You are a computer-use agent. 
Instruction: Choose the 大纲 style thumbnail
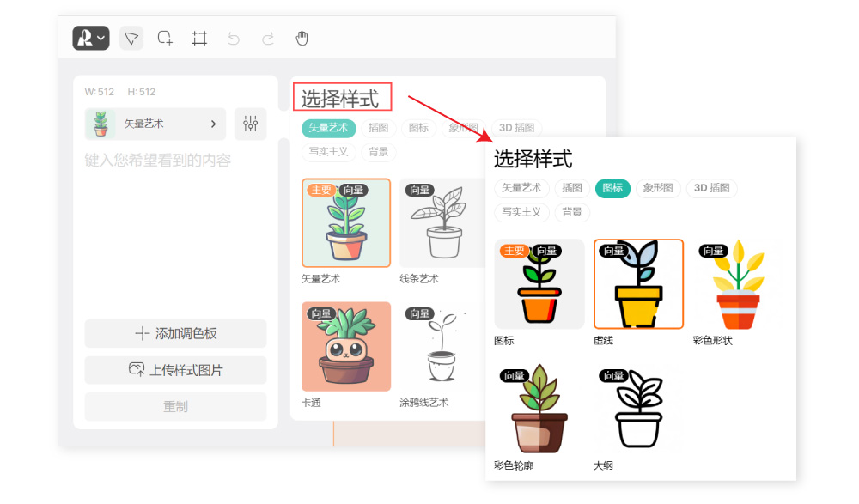pyautogui.click(x=638, y=410)
